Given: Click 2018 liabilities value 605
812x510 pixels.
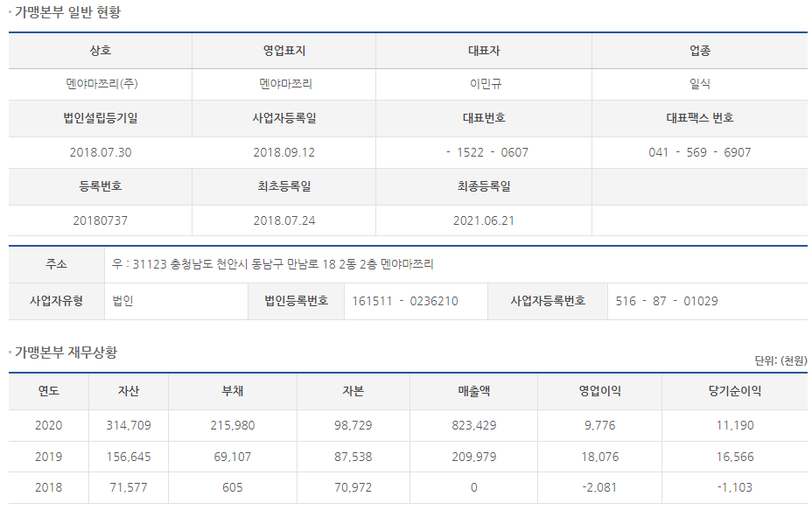Looking at the screenshot, I should pyautogui.click(x=233, y=488).
